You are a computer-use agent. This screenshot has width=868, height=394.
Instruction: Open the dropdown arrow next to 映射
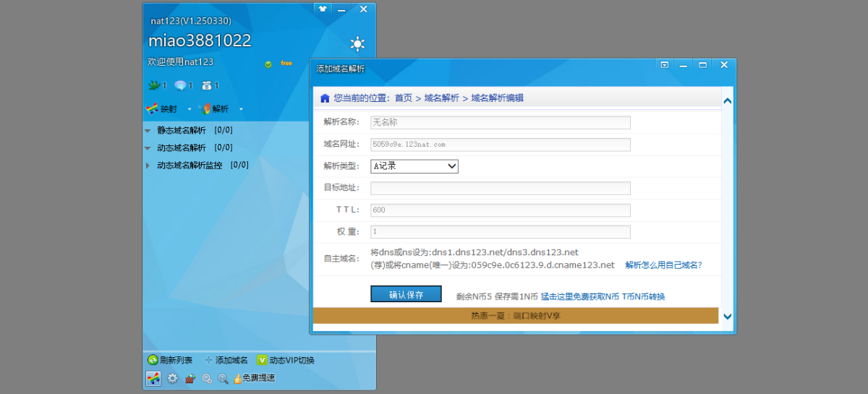click(x=190, y=109)
